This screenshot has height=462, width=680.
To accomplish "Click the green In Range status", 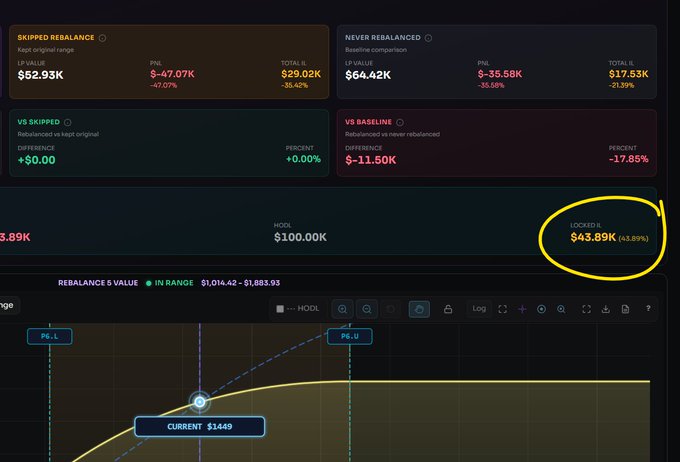I will point(170,283).
